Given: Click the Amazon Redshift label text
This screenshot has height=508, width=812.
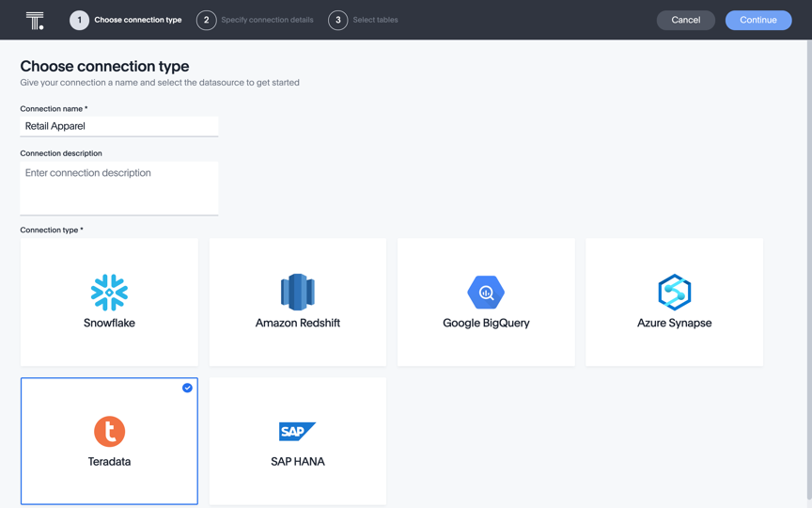Looking at the screenshot, I should coord(298,323).
